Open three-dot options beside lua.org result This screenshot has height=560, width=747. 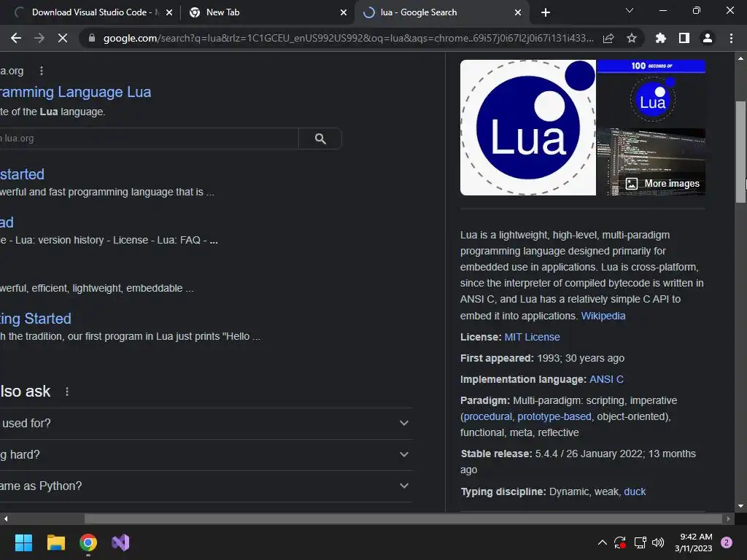pos(42,71)
